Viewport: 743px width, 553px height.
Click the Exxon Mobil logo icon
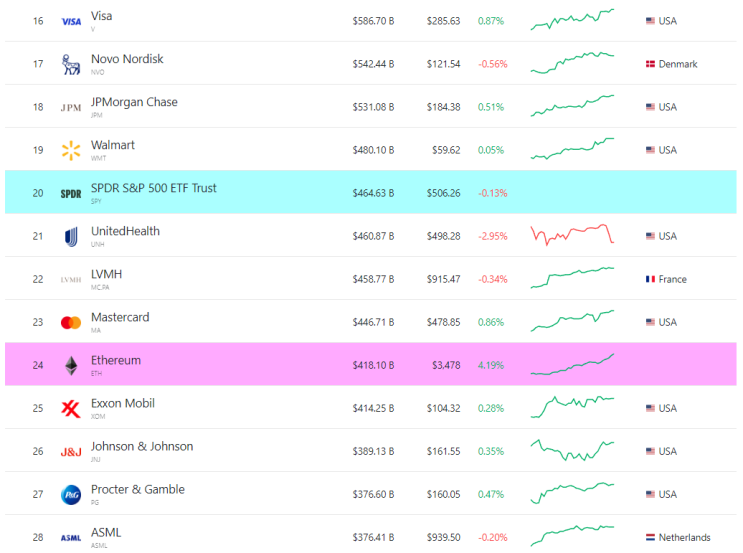point(71,408)
